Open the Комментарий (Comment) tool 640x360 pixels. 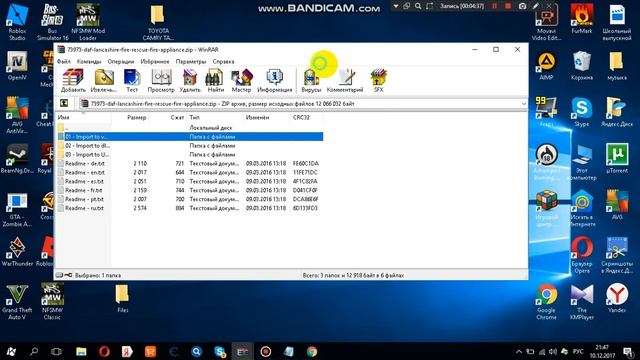point(345,80)
